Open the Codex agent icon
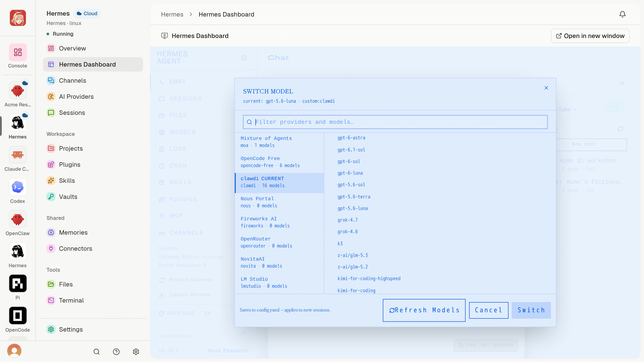This screenshot has width=644, height=362. pyautogui.click(x=18, y=187)
